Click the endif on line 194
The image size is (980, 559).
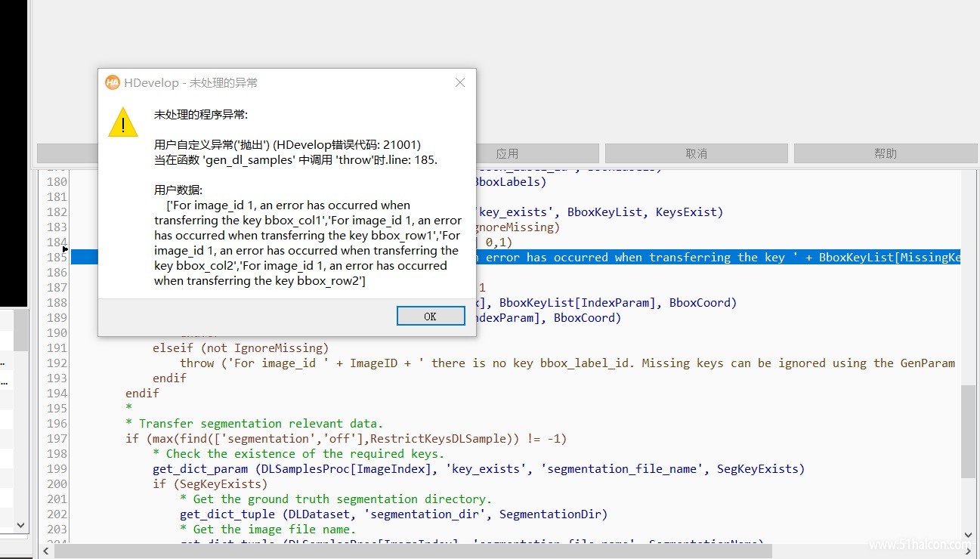142,394
